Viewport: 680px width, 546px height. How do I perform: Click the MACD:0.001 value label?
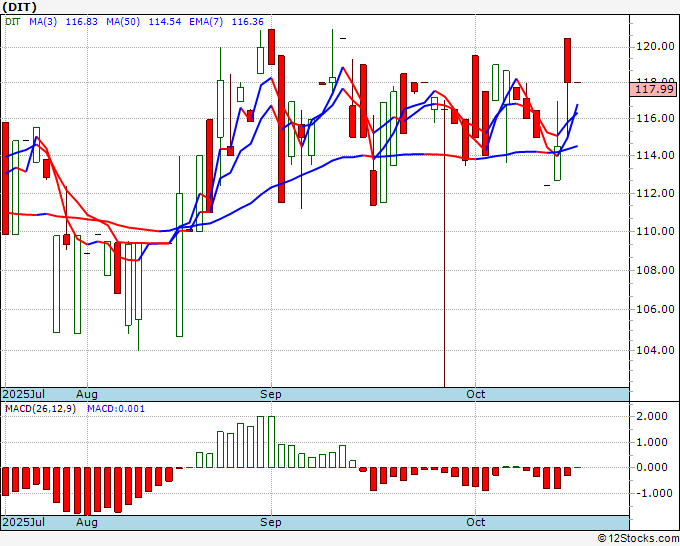pos(116,409)
